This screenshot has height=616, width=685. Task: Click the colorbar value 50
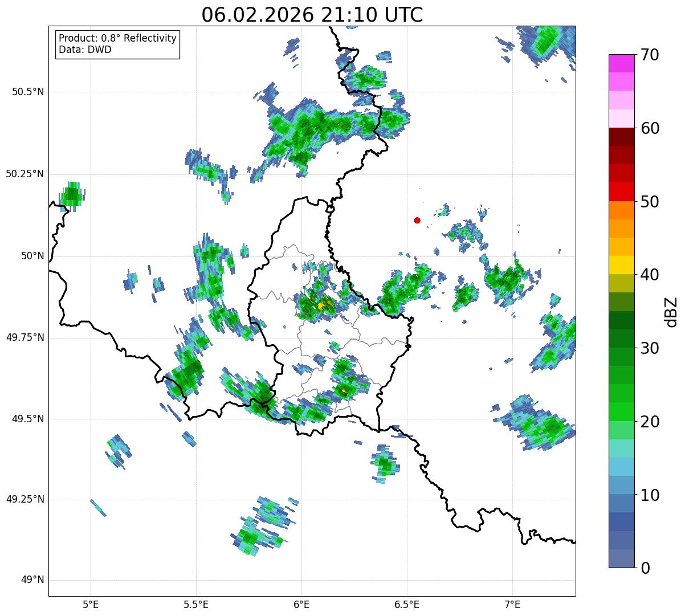(x=650, y=202)
